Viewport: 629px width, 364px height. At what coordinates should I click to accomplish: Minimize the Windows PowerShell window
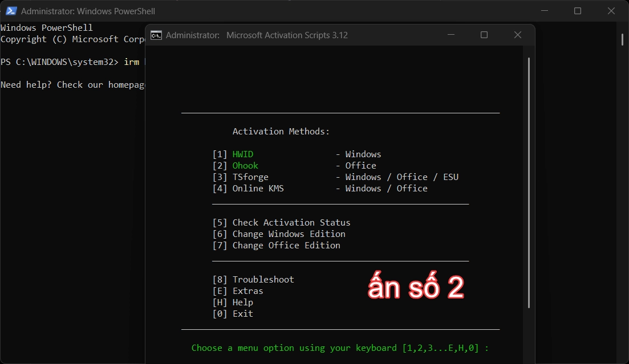(x=545, y=11)
